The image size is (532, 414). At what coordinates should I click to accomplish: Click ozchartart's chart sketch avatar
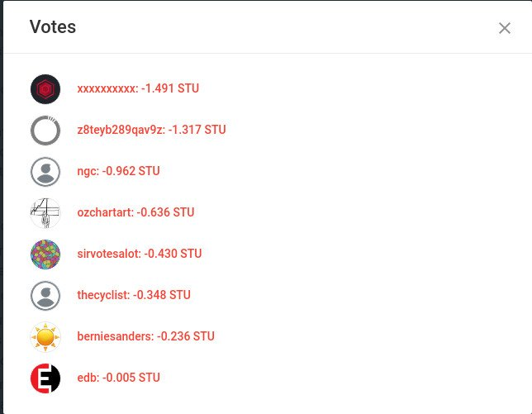pyautogui.click(x=45, y=213)
